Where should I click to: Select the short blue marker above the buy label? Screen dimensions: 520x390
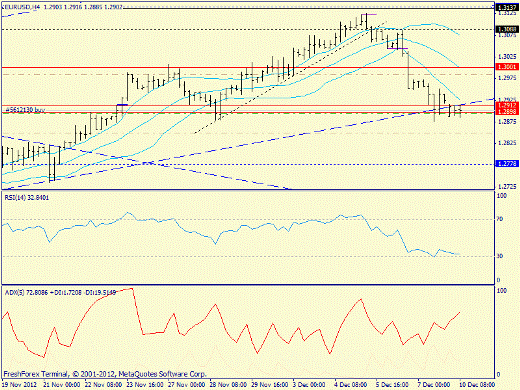[122, 105]
